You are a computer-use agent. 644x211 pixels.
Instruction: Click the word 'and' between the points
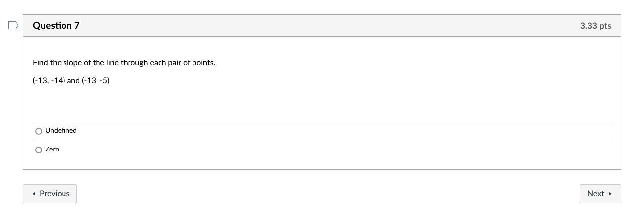73,81
